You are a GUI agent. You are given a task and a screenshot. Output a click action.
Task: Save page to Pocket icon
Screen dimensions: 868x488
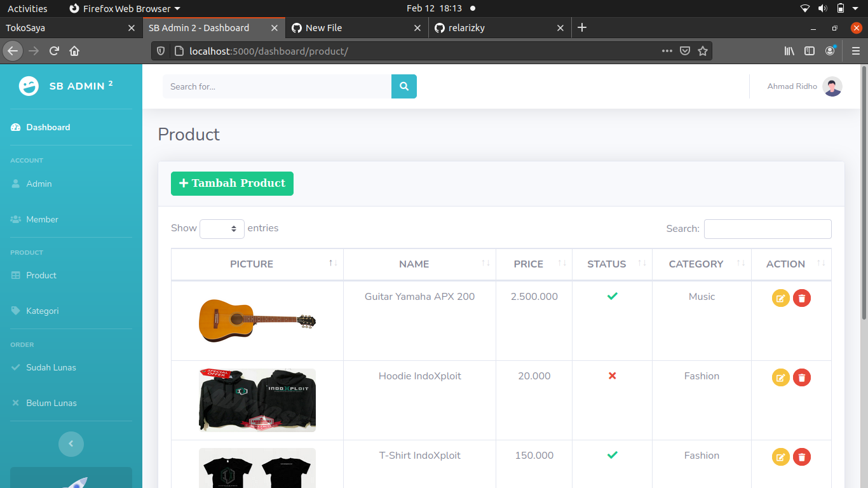click(685, 51)
